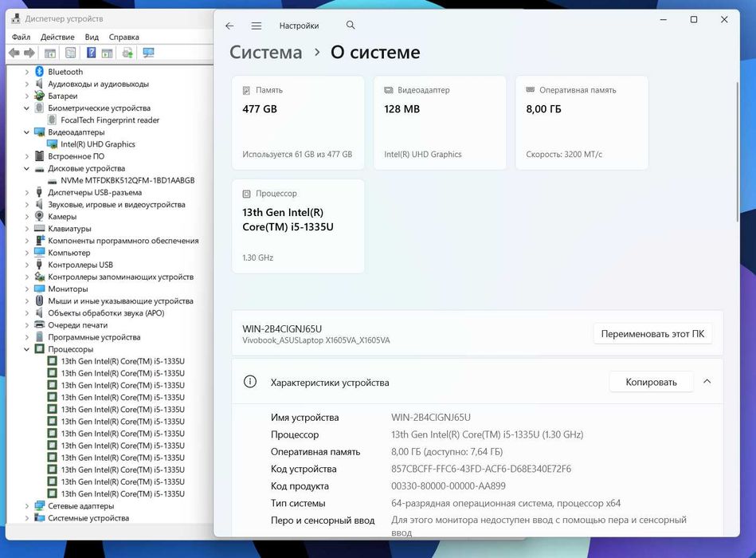Open the Процессор i5-1335U card

click(x=298, y=226)
